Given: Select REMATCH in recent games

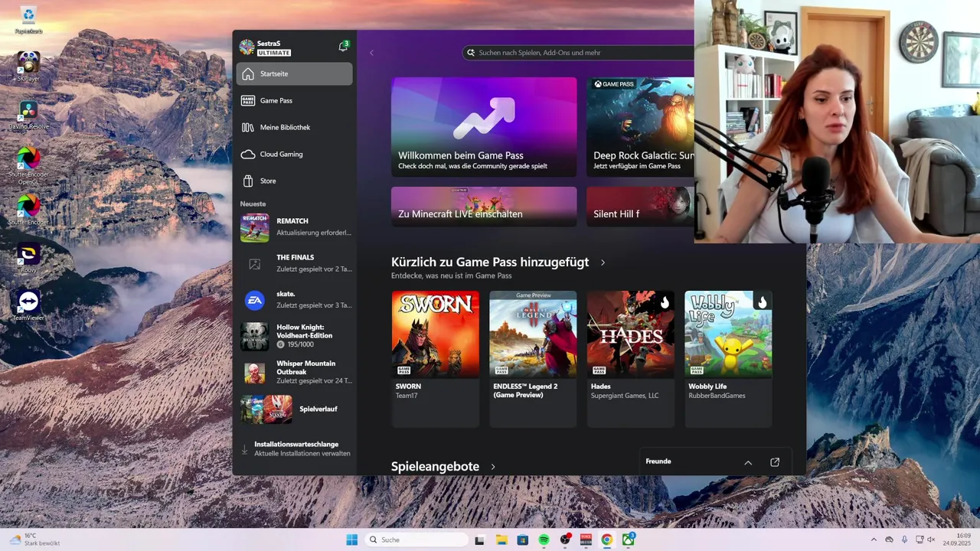Looking at the screenshot, I should tap(295, 227).
